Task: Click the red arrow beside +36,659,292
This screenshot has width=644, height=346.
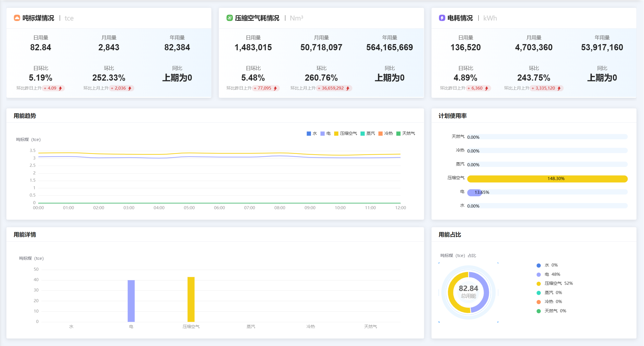Action: point(348,88)
